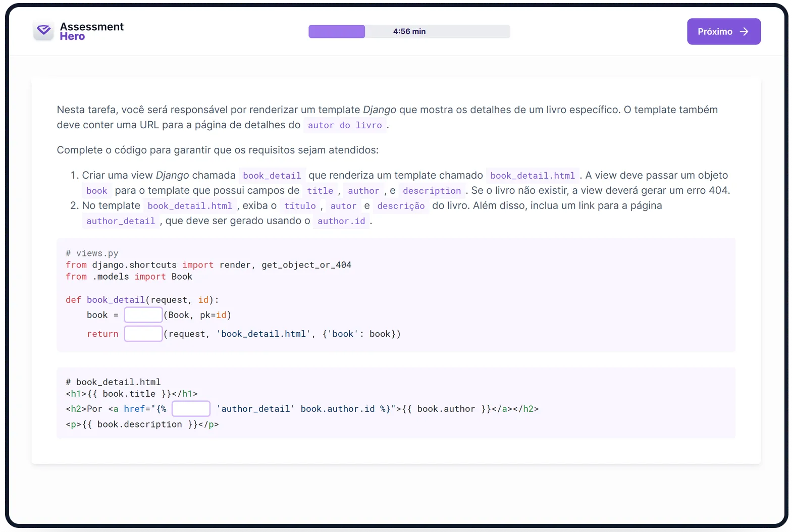
Task: Click the 'def book_detail(request, id):' line
Action: [142, 300]
